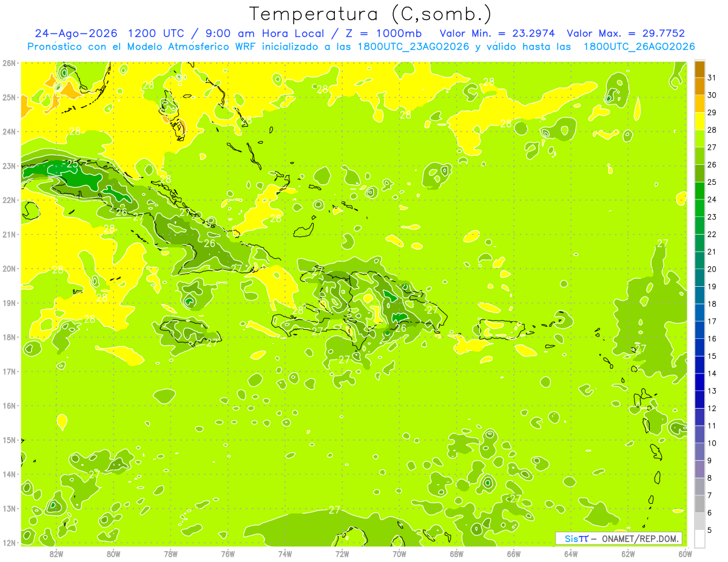Click the legend value 18
Screen dimensions: 728x562
[x=712, y=304]
